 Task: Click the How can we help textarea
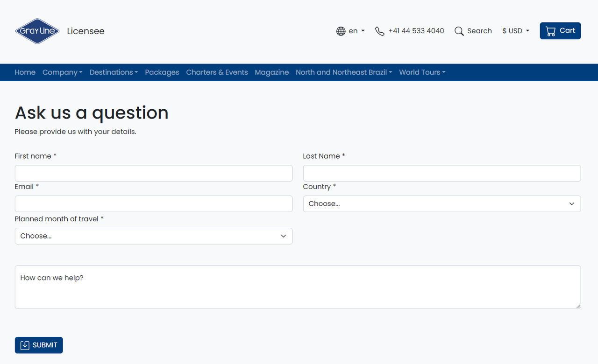click(x=298, y=287)
